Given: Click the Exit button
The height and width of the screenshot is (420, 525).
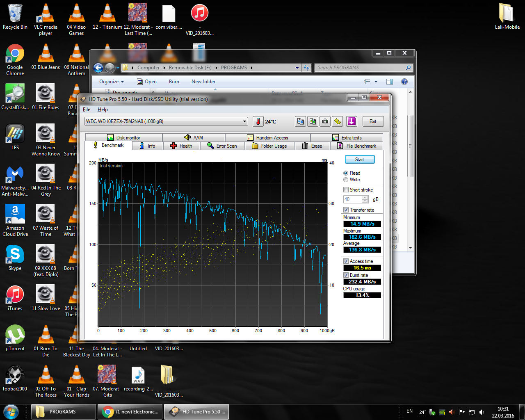Looking at the screenshot, I should [372, 121].
